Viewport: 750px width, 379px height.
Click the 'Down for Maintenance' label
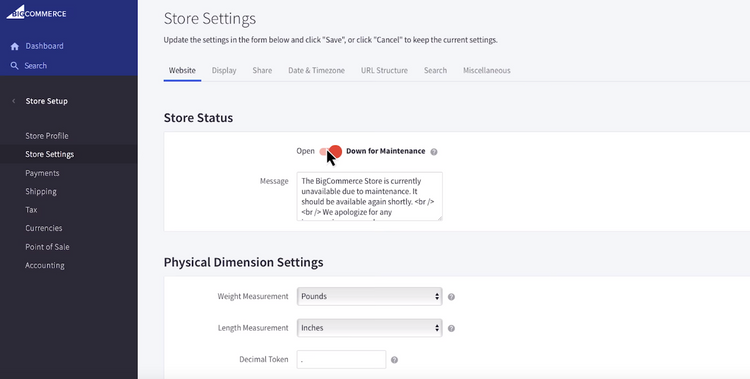click(386, 151)
